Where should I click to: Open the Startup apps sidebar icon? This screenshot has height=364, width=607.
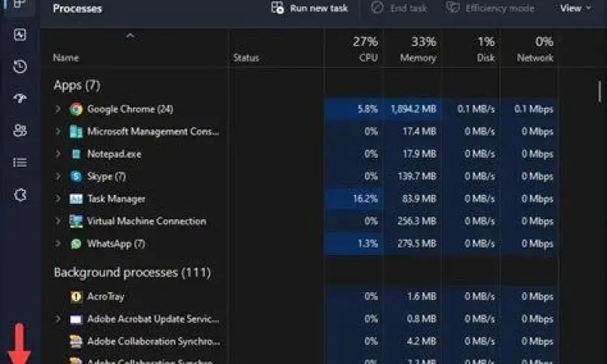pos(20,98)
